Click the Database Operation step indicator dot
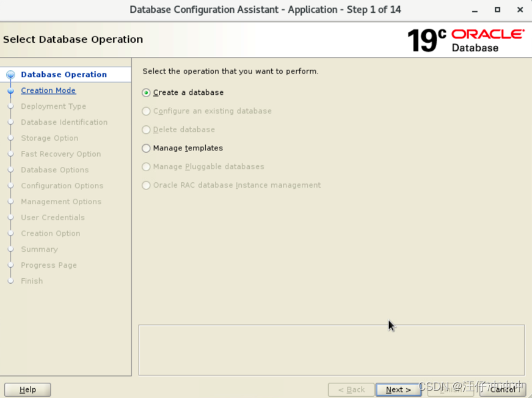Image resolution: width=532 pixels, height=398 pixels. 11,74
